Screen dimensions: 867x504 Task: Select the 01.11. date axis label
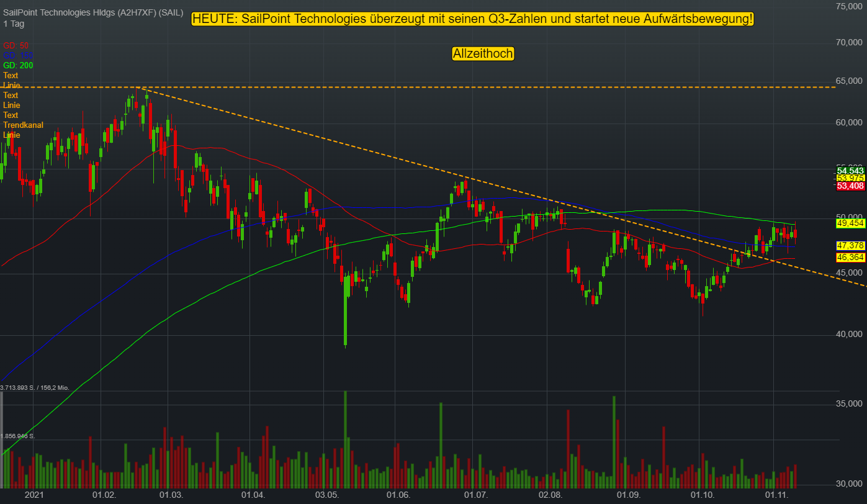tap(776, 495)
